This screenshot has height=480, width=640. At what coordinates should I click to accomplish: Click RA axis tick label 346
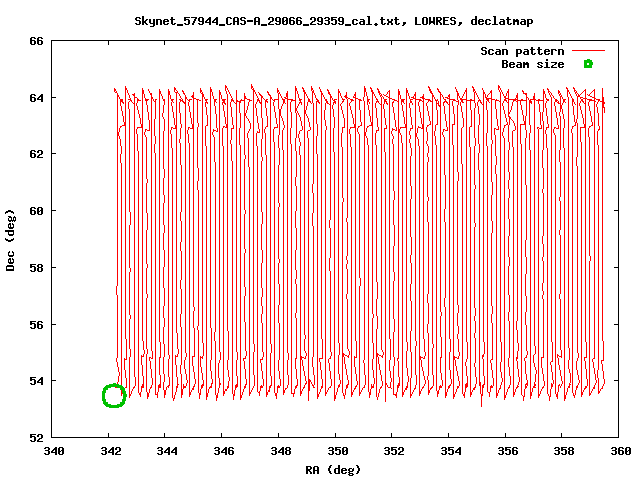[x=224, y=451]
